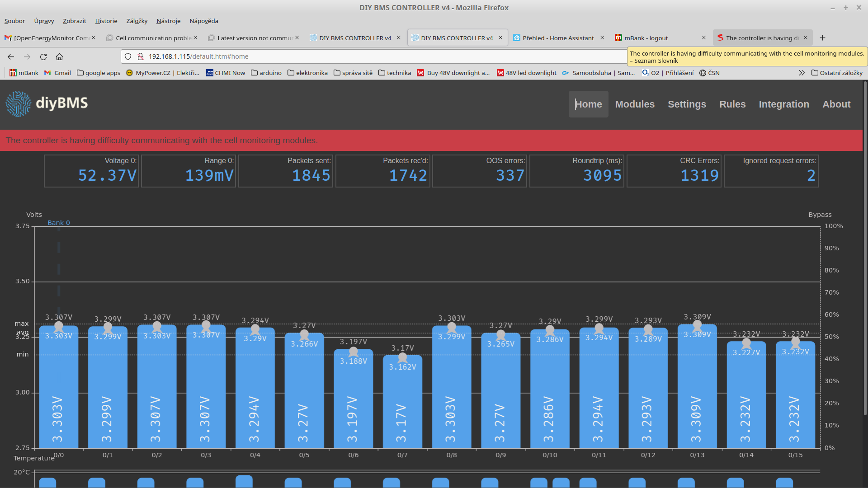
Task: Close the mBank logout tab
Action: point(704,38)
